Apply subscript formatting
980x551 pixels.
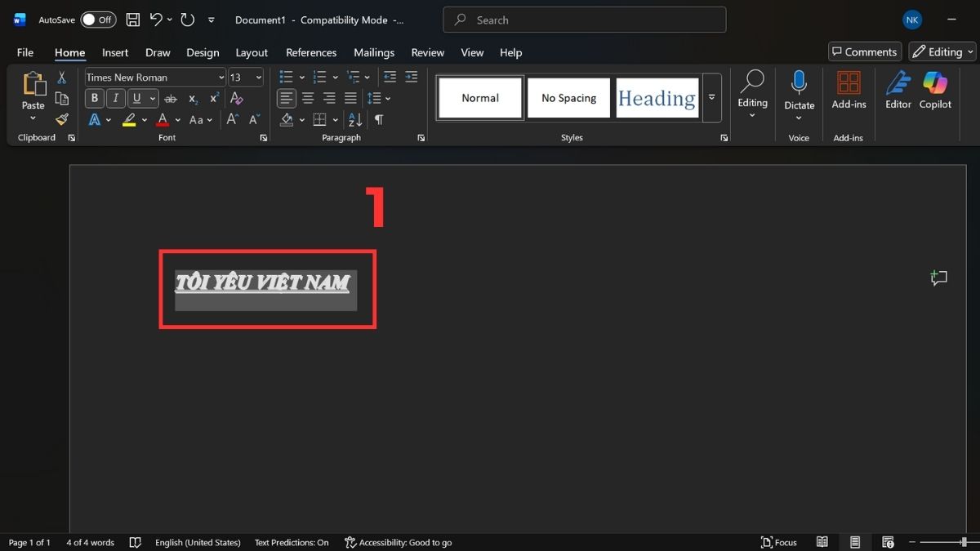pos(193,98)
